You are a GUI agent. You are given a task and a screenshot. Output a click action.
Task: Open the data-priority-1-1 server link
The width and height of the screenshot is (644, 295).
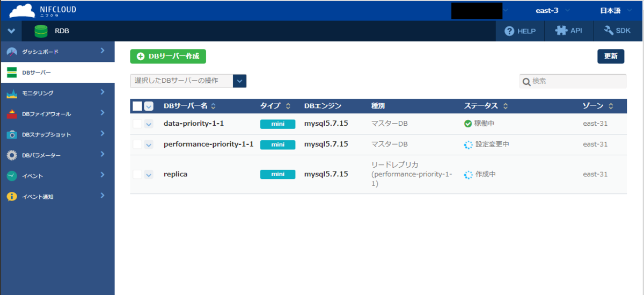click(194, 124)
